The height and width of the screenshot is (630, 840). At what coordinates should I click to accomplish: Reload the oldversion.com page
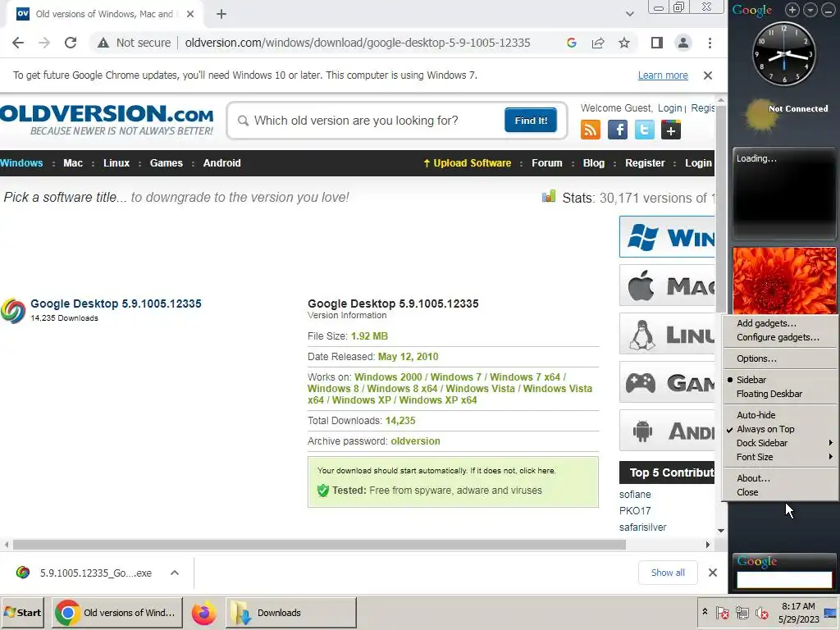71,43
